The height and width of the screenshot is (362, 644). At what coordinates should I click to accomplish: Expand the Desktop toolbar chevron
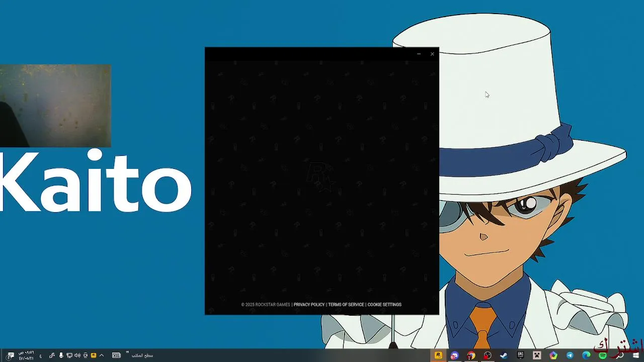[x=127, y=352]
